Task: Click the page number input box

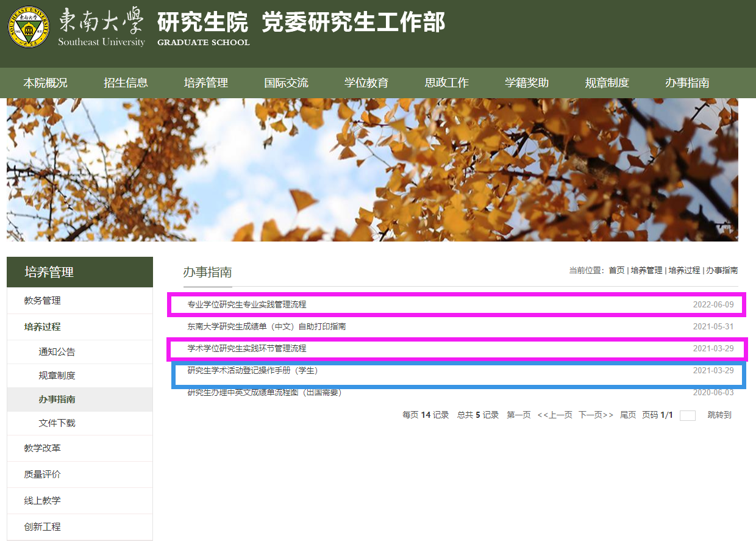Action: pyautogui.click(x=687, y=415)
